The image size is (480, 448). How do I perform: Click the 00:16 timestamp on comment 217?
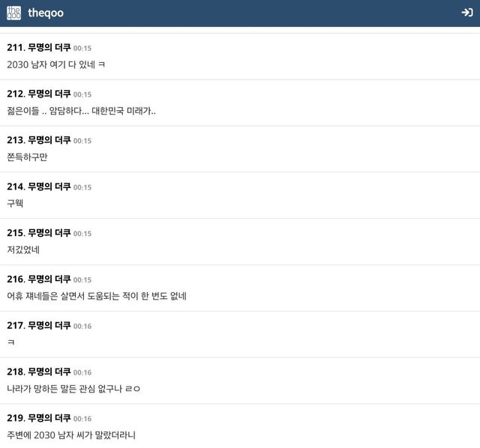click(82, 327)
